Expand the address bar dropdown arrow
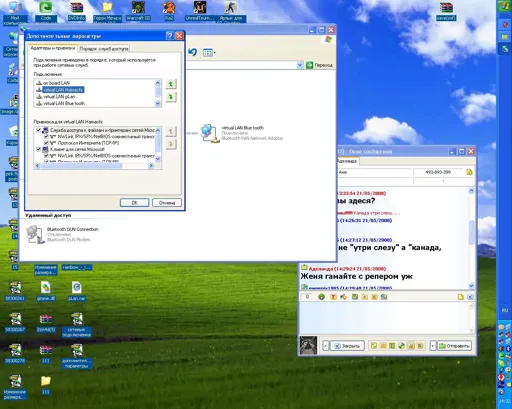The height and width of the screenshot is (409, 512). click(x=300, y=65)
